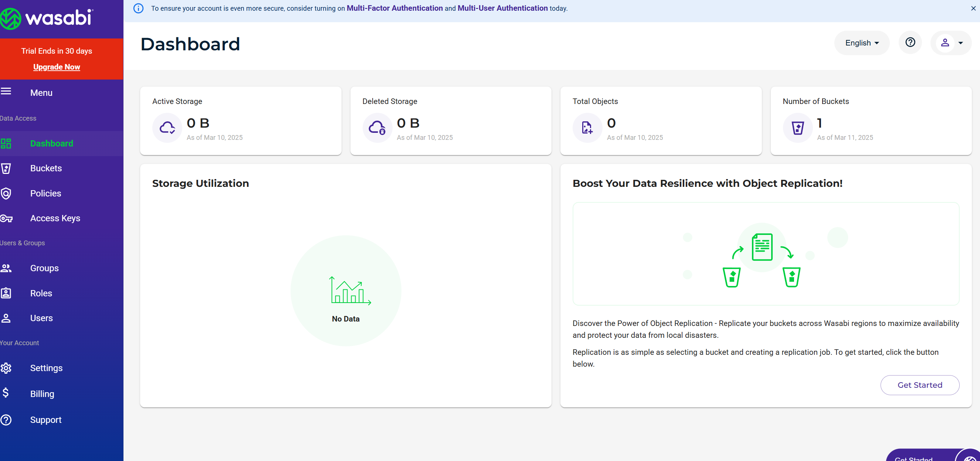Click the right green bucket in the replication illustration
Image resolution: width=980 pixels, height=461 pixels.
[792, 277]
